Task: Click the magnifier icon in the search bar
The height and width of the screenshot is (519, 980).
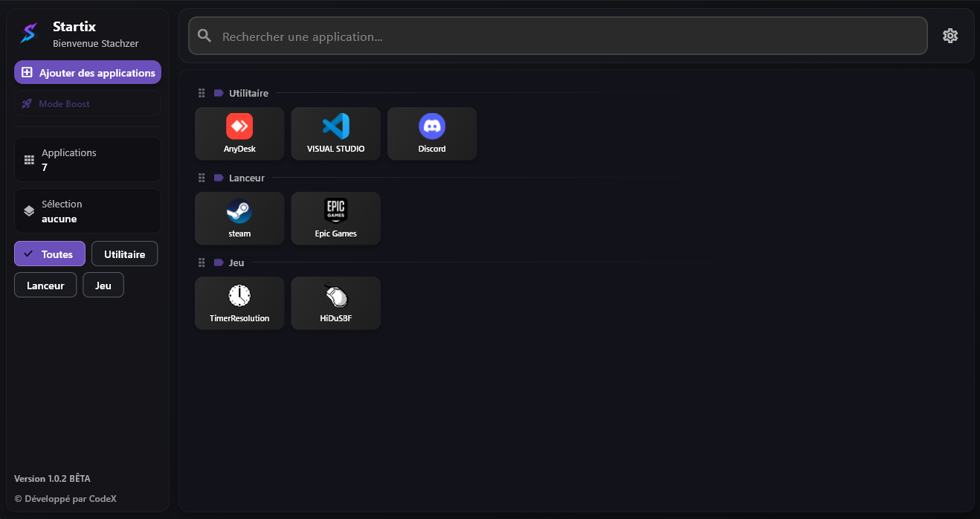Action: (204, 35)
